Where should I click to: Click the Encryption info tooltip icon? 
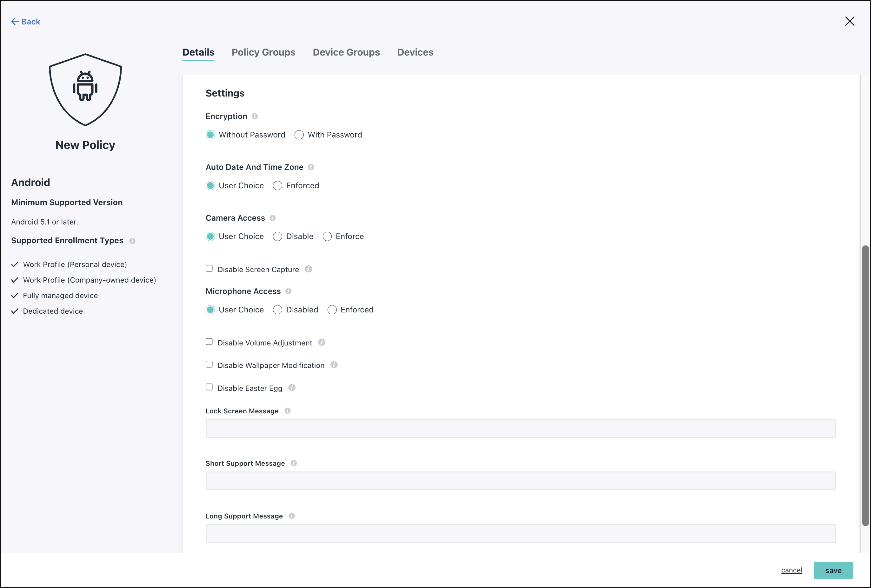pos(255,116)
